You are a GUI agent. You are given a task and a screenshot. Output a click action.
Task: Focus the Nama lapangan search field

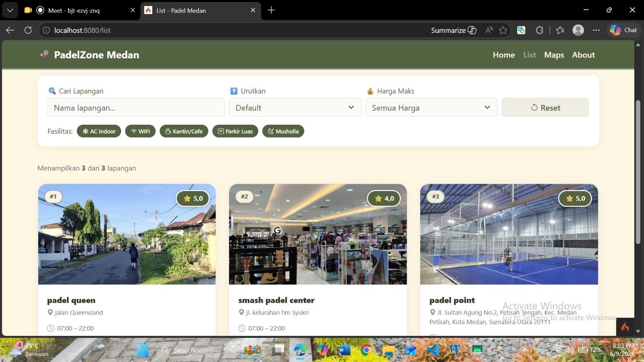[136, 108]
